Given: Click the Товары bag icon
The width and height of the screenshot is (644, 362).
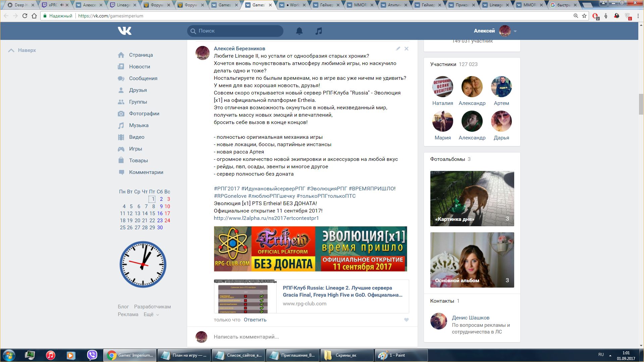Looking at the screenshot, I should (x=121, y=161).
